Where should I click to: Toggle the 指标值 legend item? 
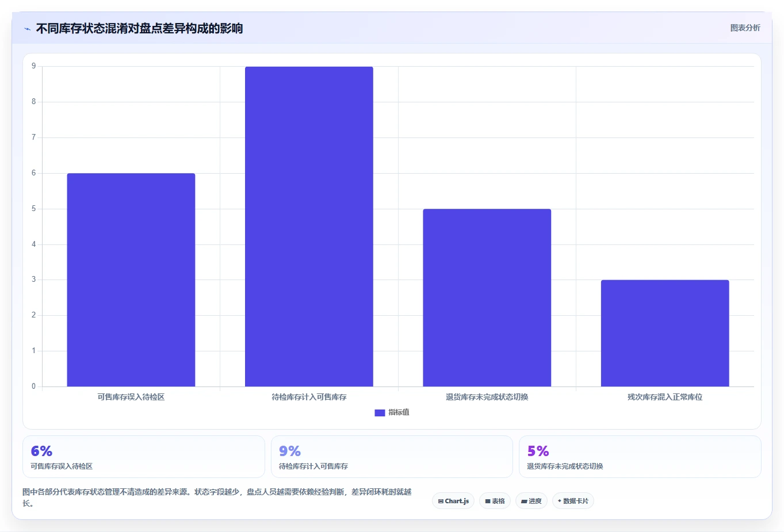pyautogui.click(x=392, y=412)
